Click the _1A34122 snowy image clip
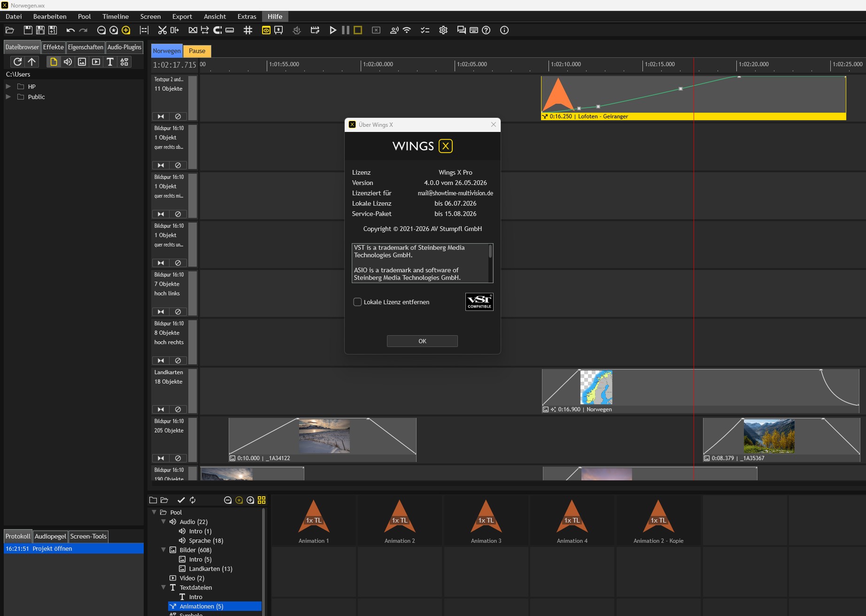The height and width of the screenshot is (616, 866). [x=323, y=439]
